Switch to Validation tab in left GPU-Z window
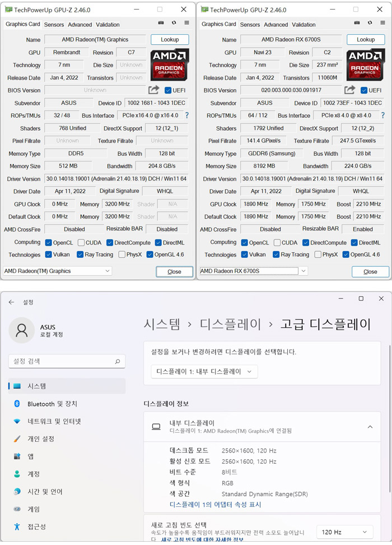This screenshot has height=545, width=392. point(108,25)
